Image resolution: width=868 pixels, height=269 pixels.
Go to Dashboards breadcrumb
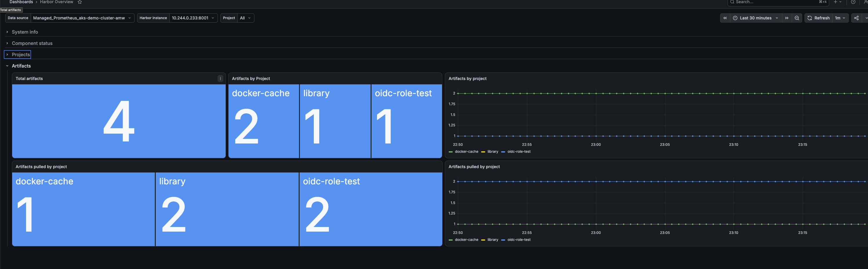(x=21, y=2)
